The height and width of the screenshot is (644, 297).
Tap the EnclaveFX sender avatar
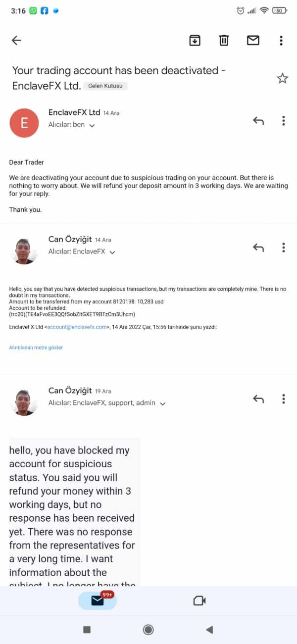click(x=24, y=123)
